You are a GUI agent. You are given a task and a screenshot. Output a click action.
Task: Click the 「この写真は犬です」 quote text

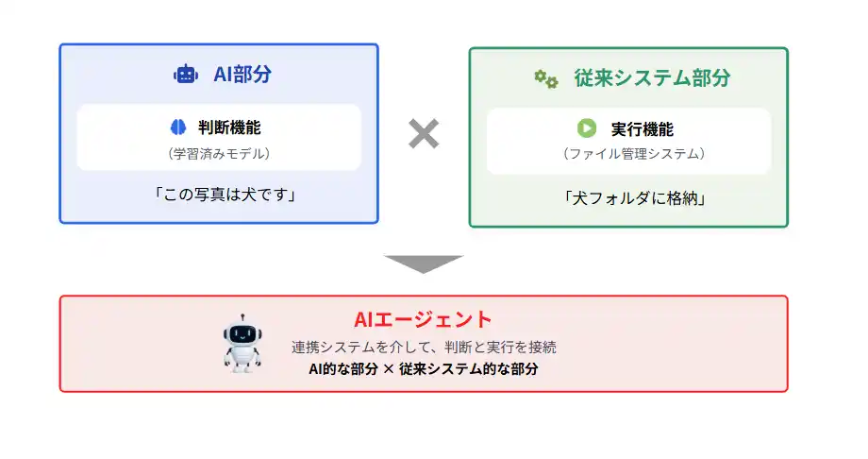point(219,195)
